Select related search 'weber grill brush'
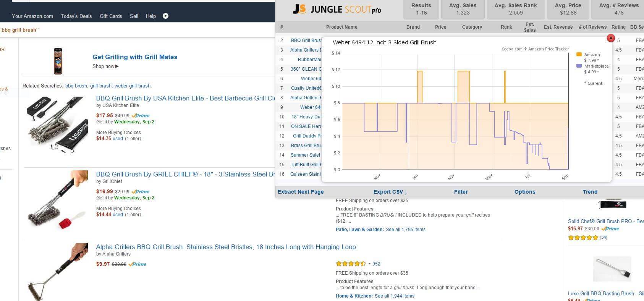Screen dimensions: 644x301 coord(133,86)
